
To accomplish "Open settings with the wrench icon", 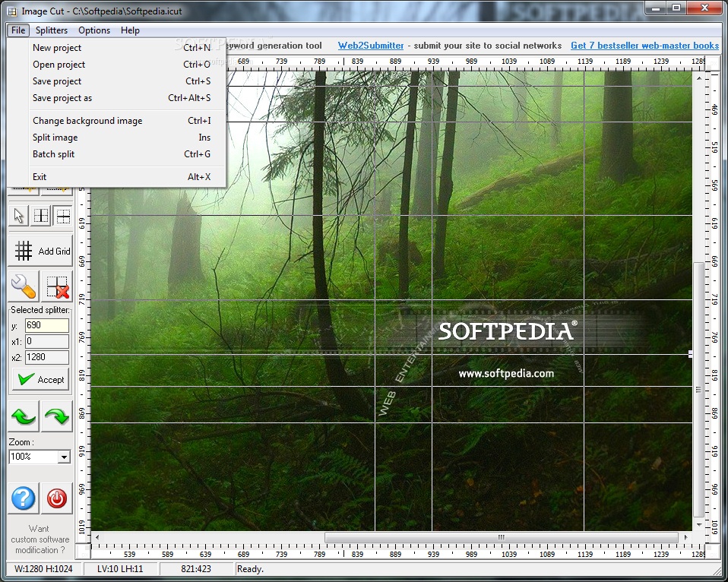I will click(24, 286).
